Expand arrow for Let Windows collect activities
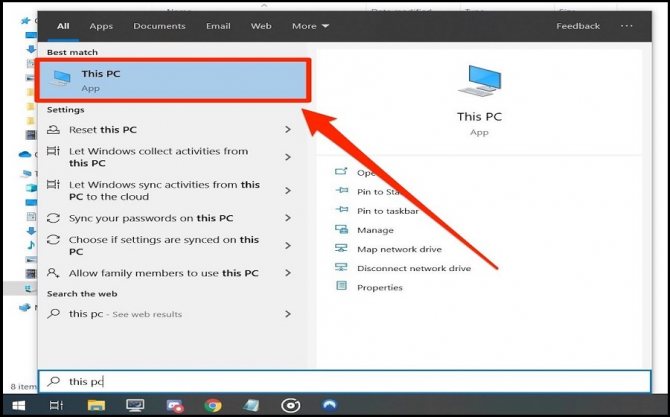Screen dimensions: 670x417 pos(288,157)
